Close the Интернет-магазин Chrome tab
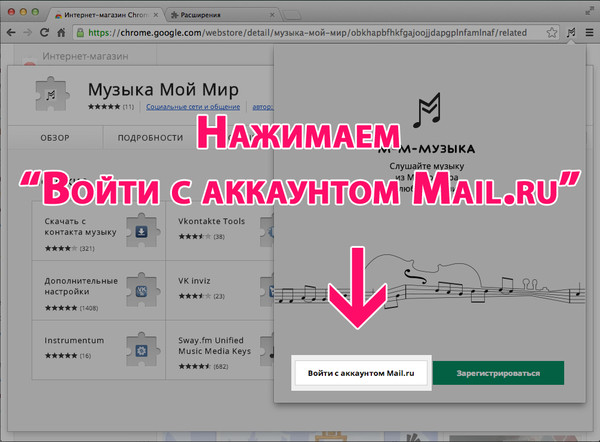 (156, 15)
